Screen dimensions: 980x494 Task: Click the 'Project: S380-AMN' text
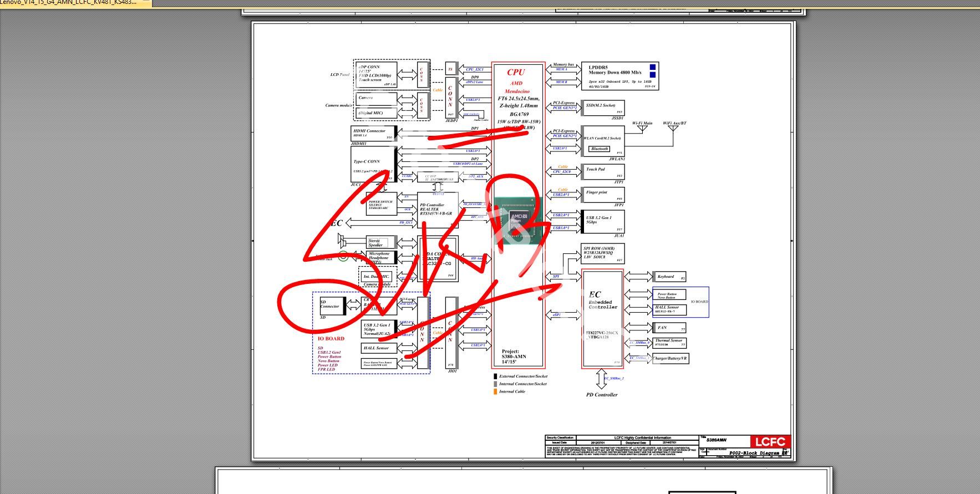pyautogui.click(x=514, y=354)
